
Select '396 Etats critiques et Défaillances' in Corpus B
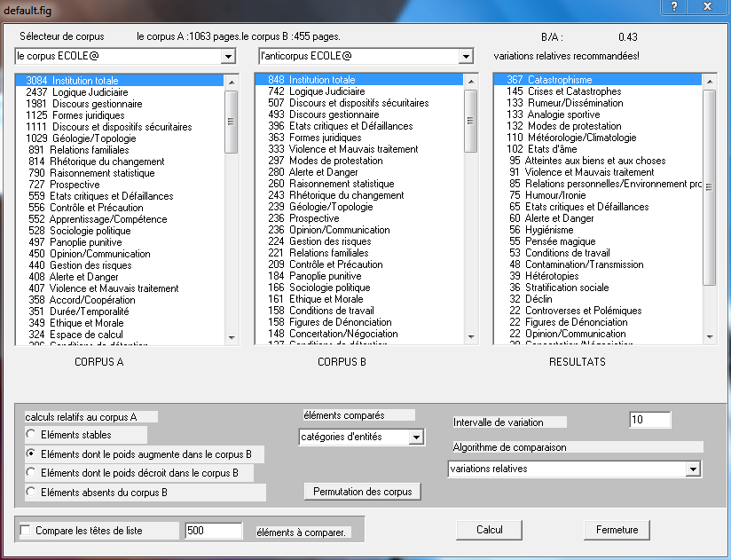359,126
